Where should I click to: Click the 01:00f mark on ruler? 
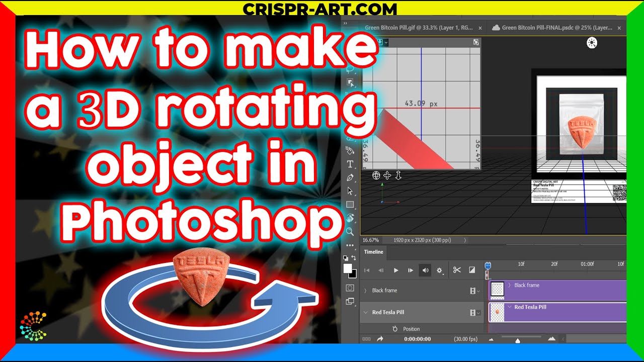[x=587, y=264]
